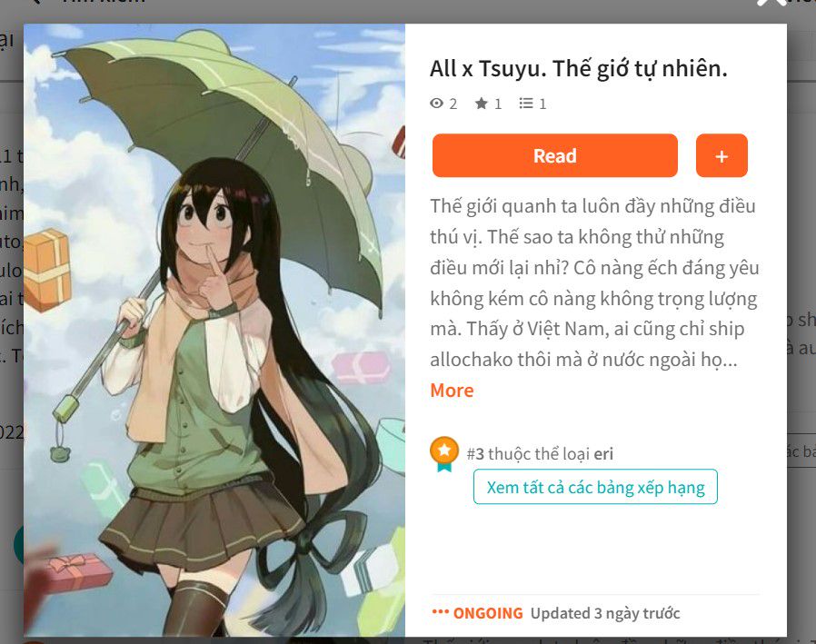Open Xem tất cả các bảng xếp hạng

point(595,487)
